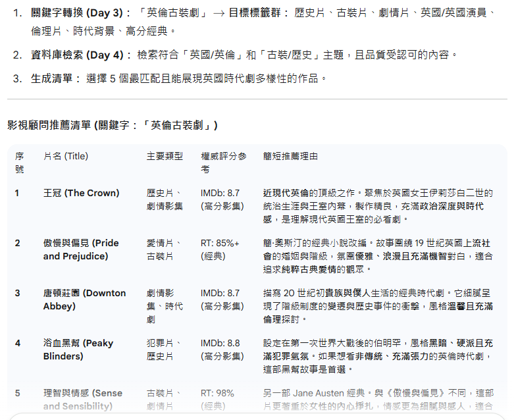This screenshot has width=514, height=420.
Task: Select the title 王冠 (The Crown)
Action: (x=82, y=193)
